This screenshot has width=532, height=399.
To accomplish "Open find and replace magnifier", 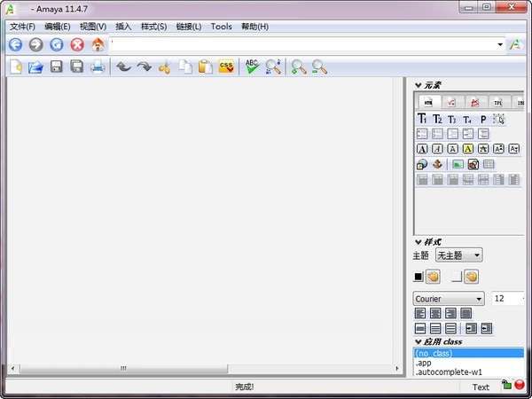I will click(x=273, y=66).
